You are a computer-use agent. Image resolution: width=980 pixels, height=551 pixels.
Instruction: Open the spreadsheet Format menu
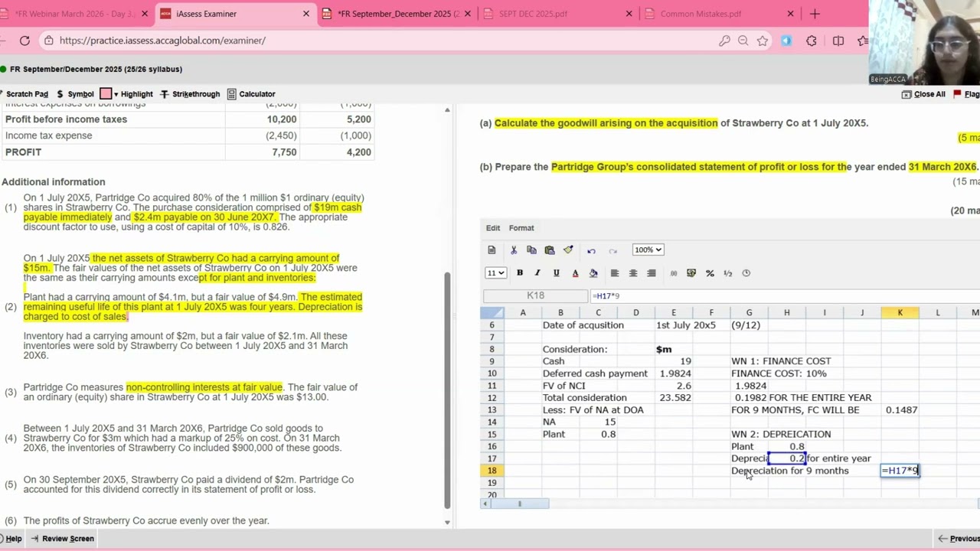tap(521, 228)
